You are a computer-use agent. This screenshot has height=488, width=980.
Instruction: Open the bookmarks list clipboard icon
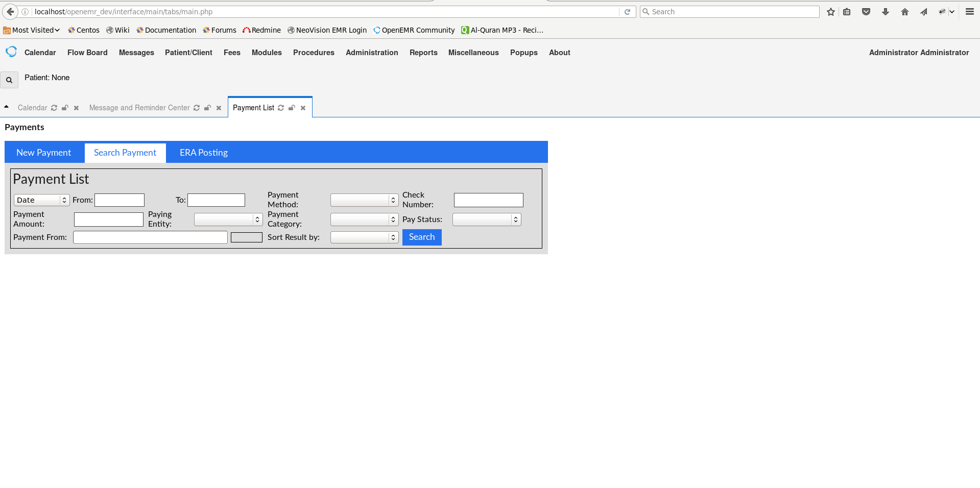pos(847,12)
